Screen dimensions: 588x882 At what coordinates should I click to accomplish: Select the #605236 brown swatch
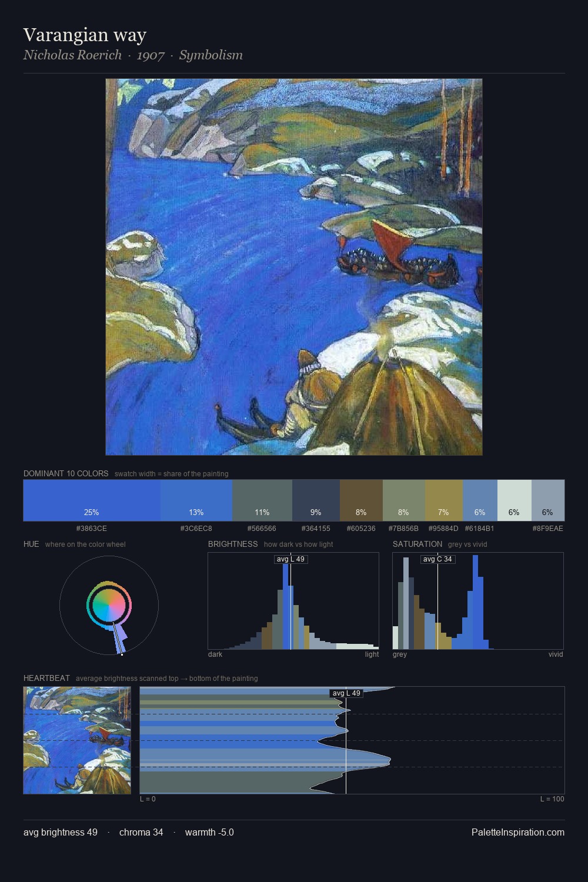point(361,500)
